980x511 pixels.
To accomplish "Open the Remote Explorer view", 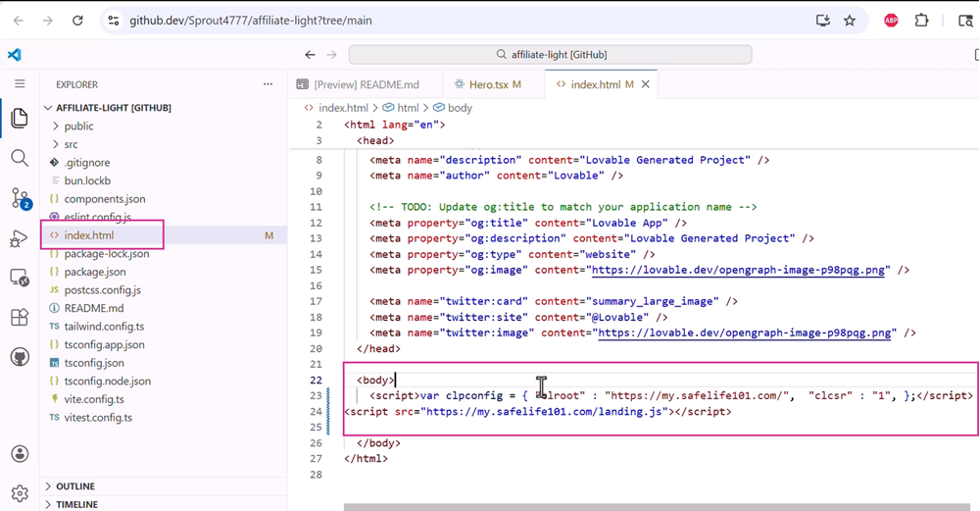I will pyautogui.click(x=20, y=278).
